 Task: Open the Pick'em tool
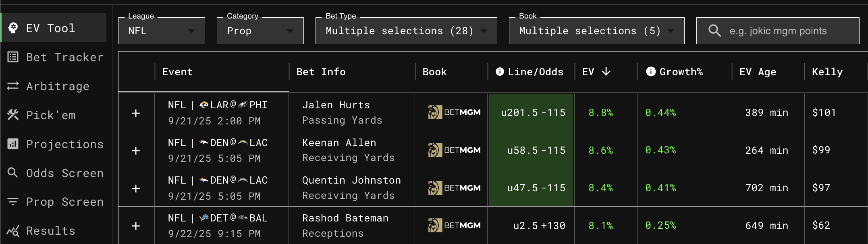(13, 115)
